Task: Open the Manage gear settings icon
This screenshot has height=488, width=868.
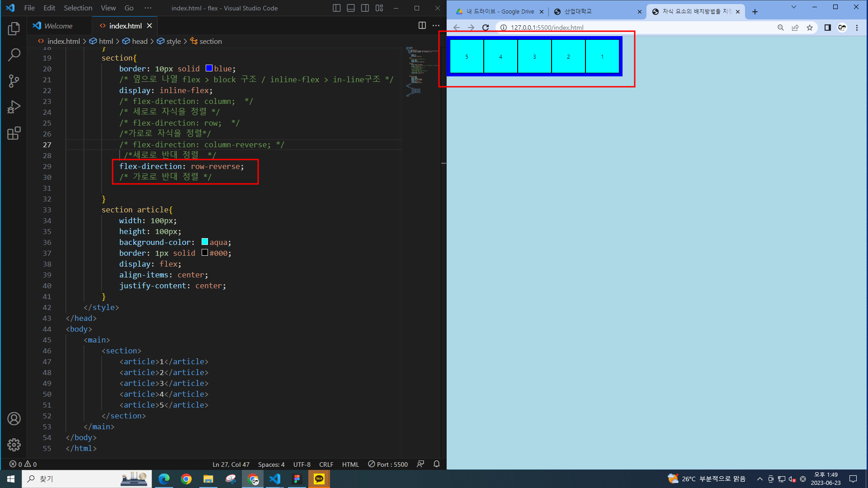Action: click(x=14, y=445)
